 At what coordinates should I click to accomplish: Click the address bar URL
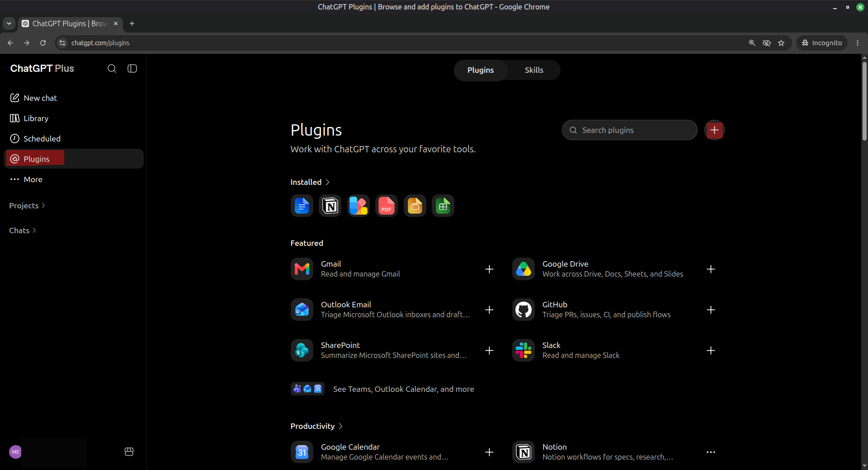pyautogui.click(x=100, y=43)
